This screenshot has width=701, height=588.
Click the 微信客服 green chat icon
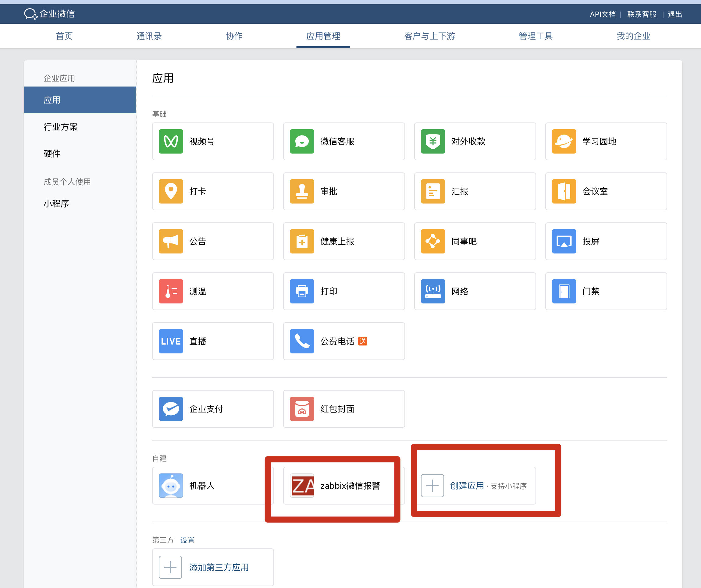(302, 141)
